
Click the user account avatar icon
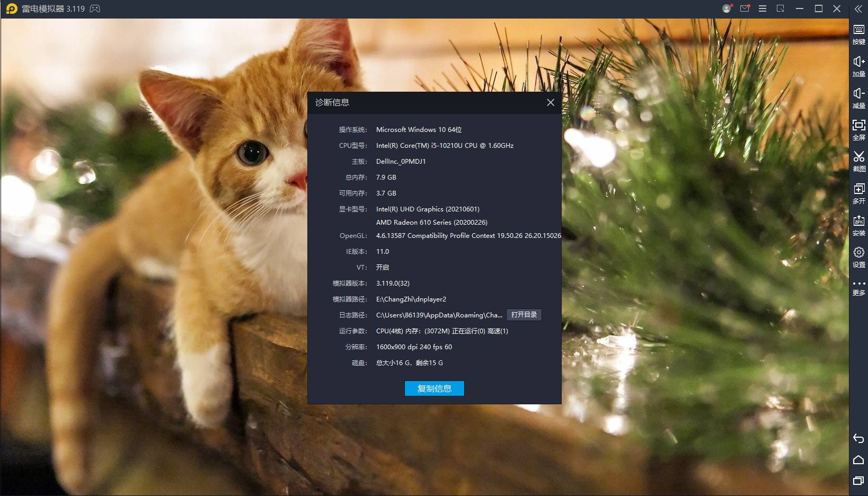(x=727, y=9)
